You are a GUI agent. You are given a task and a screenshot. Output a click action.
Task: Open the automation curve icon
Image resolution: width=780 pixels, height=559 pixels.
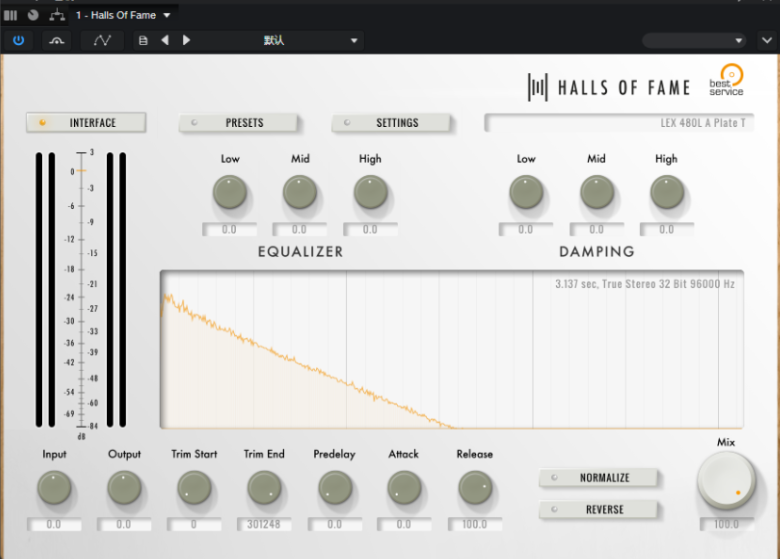(x=102, y=40)
